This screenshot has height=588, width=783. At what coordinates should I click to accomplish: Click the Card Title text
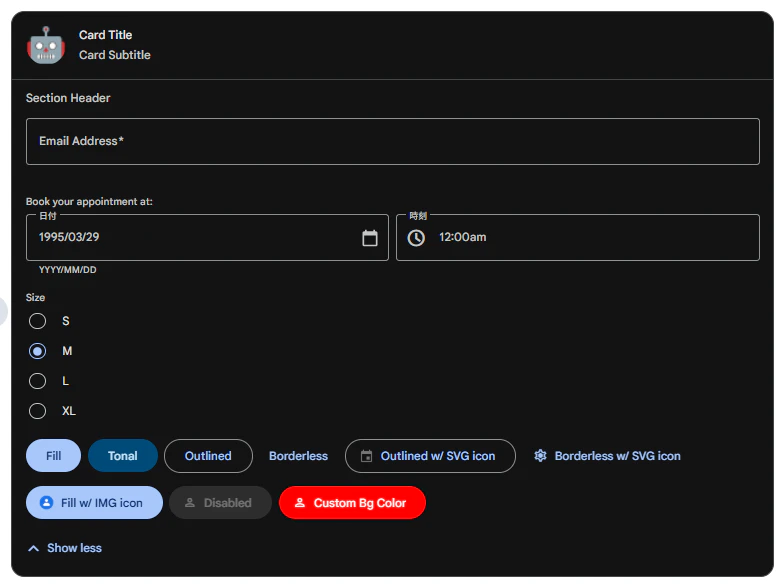(x=105, y=35)
